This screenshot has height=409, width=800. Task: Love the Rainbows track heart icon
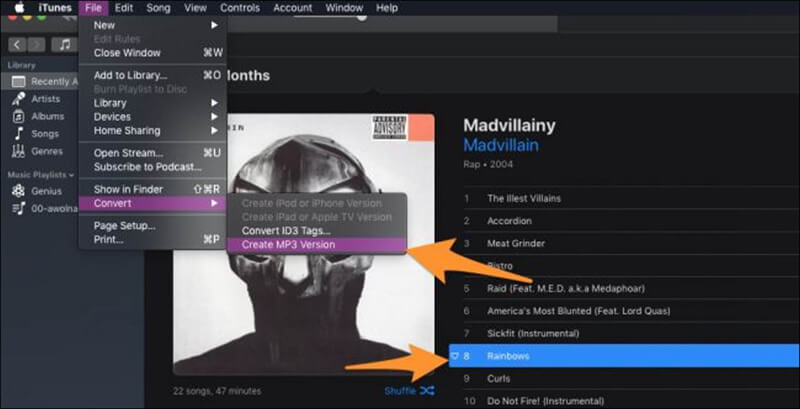pyautogui.click(x=456, y=356)
